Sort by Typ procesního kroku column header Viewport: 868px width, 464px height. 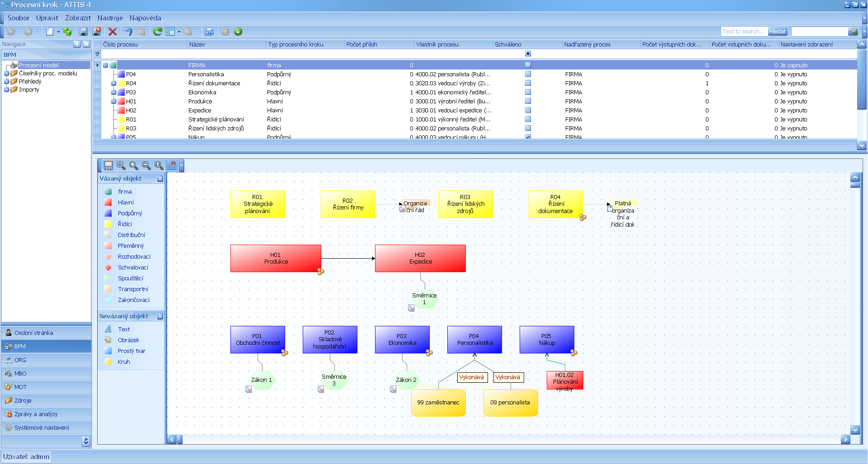click(305, 44)
